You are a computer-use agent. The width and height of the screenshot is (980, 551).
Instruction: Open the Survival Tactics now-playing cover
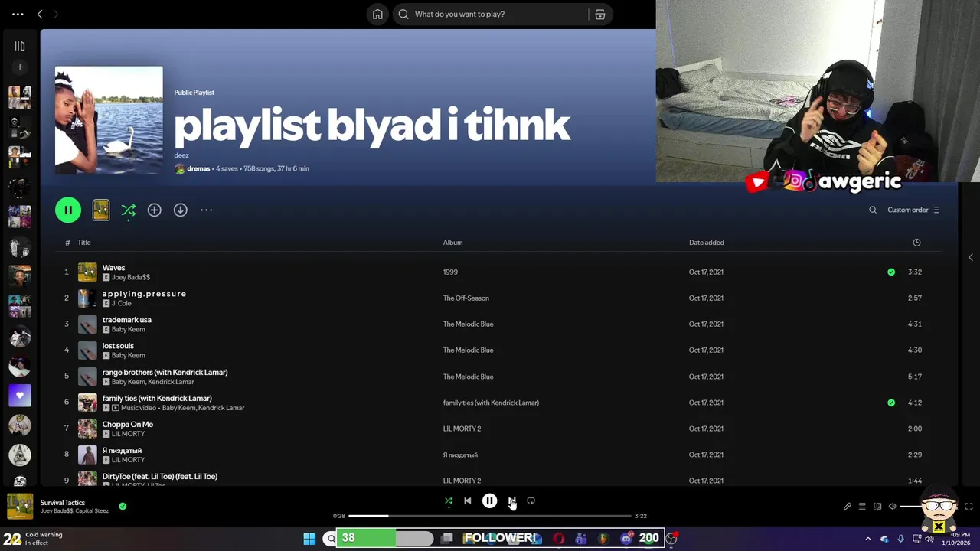(x=20, y=507)
